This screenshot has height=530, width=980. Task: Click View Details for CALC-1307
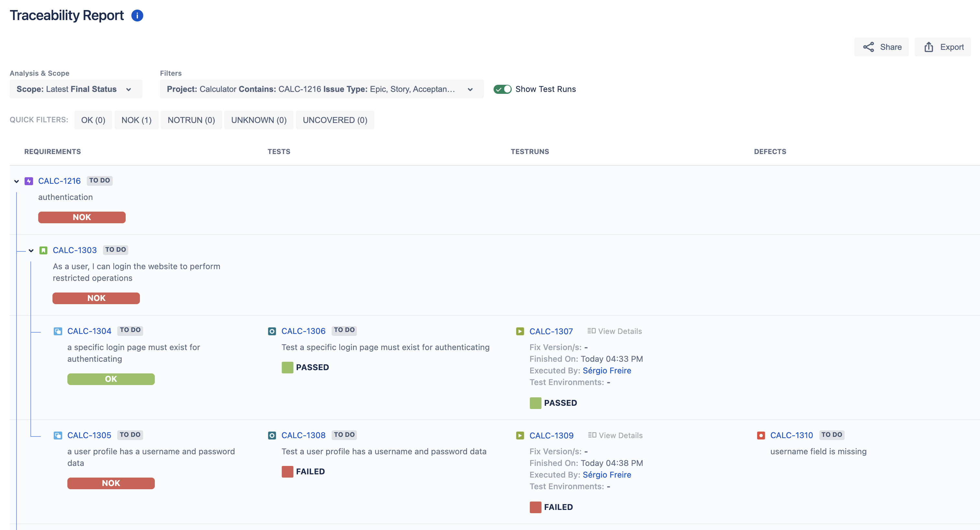pos(614,331)
